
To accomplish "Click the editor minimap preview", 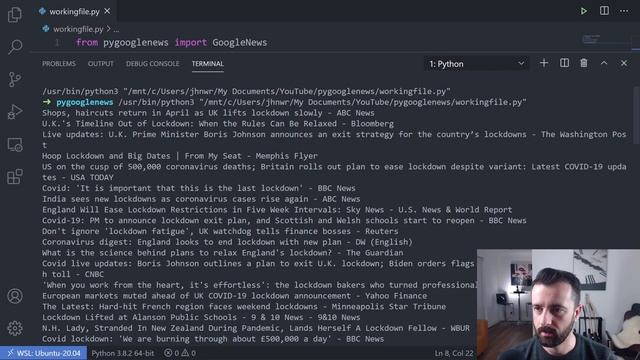I will click(592, 40).
